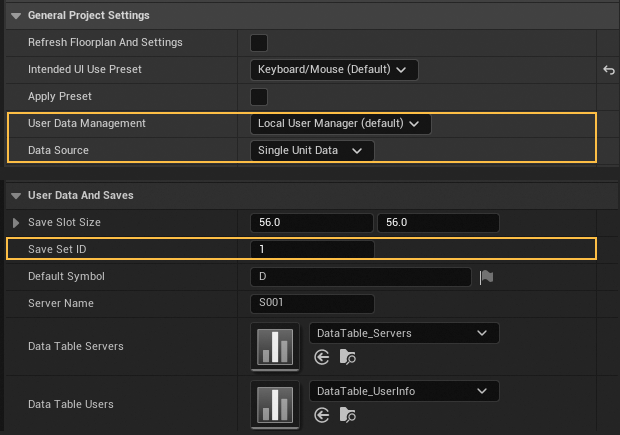Expand the Save Slot Size property
Screen dimensions: 620x435
(15, 222)
